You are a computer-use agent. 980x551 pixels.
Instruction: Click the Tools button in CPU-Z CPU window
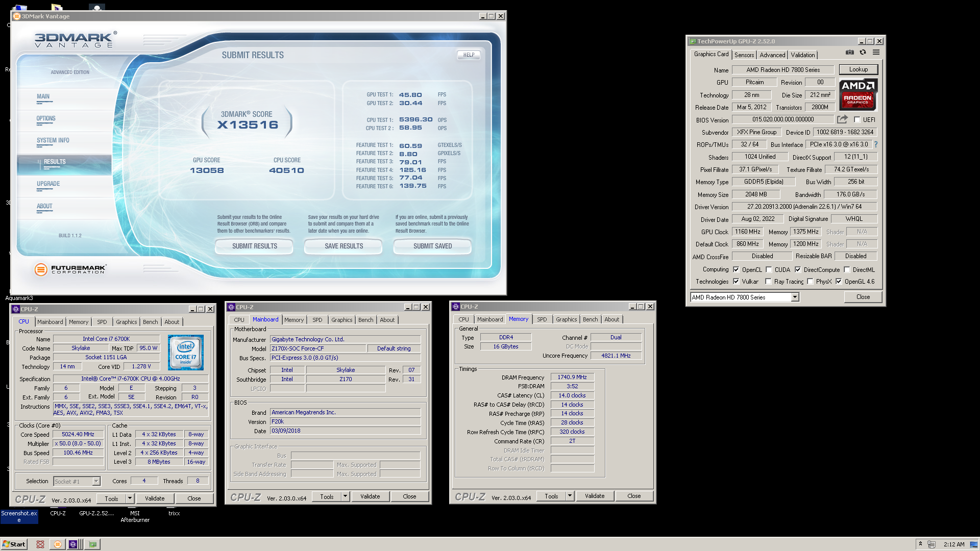pyautogui.click(x=111, y=498)
